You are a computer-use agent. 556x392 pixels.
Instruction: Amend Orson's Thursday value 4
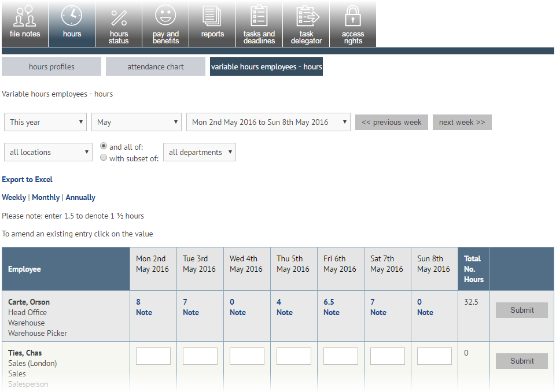tap(279, 302)
